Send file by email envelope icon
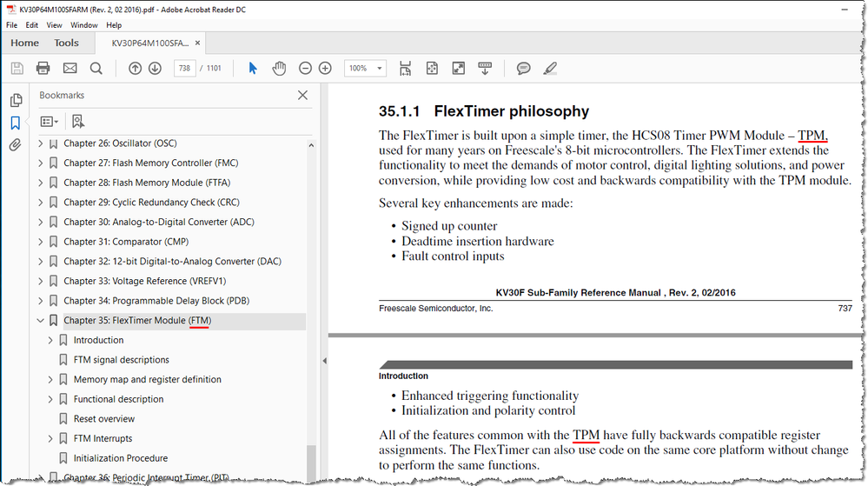Viewport: 868px width, 486px height. point(70,68)
